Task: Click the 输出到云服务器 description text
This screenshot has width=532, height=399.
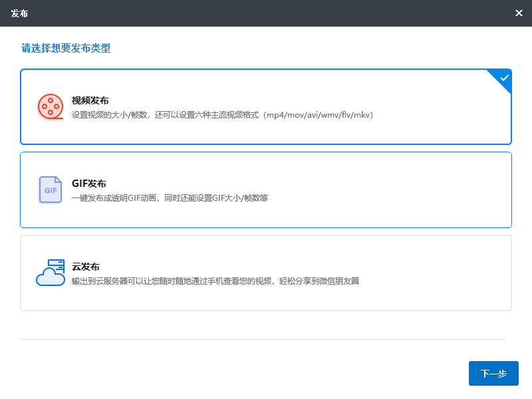Action: (x=215, y=281)
